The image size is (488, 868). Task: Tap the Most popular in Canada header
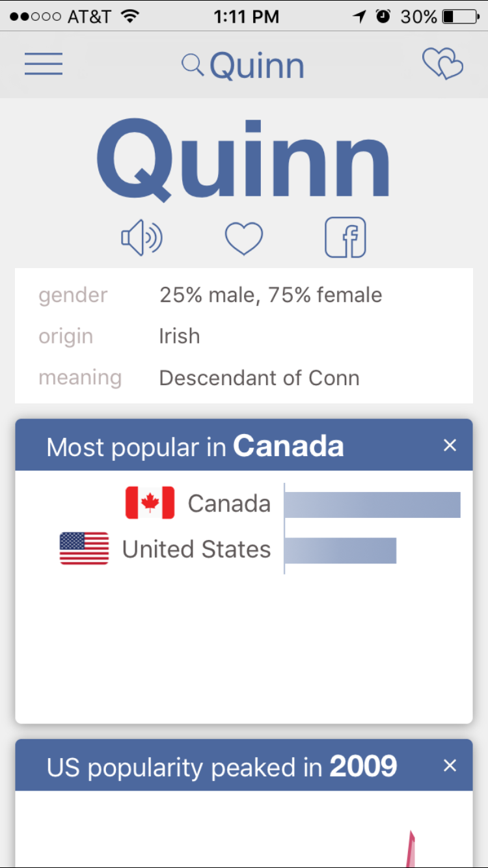195,447
